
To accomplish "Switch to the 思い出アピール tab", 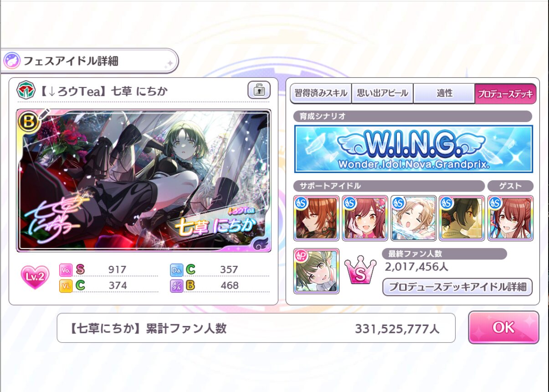I will pyautogui.click(x=382, y=94).
